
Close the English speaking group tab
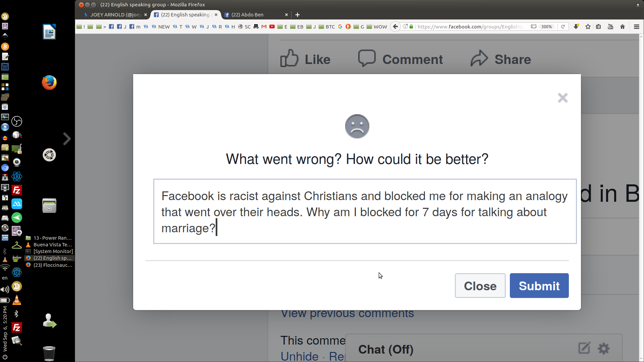(216, 15)
